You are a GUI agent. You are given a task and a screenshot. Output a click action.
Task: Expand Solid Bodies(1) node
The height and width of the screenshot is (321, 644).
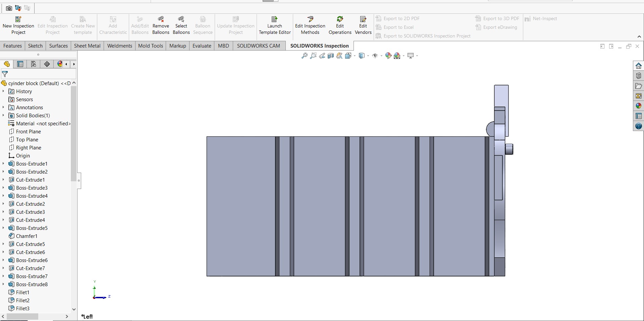pos(3,115)
